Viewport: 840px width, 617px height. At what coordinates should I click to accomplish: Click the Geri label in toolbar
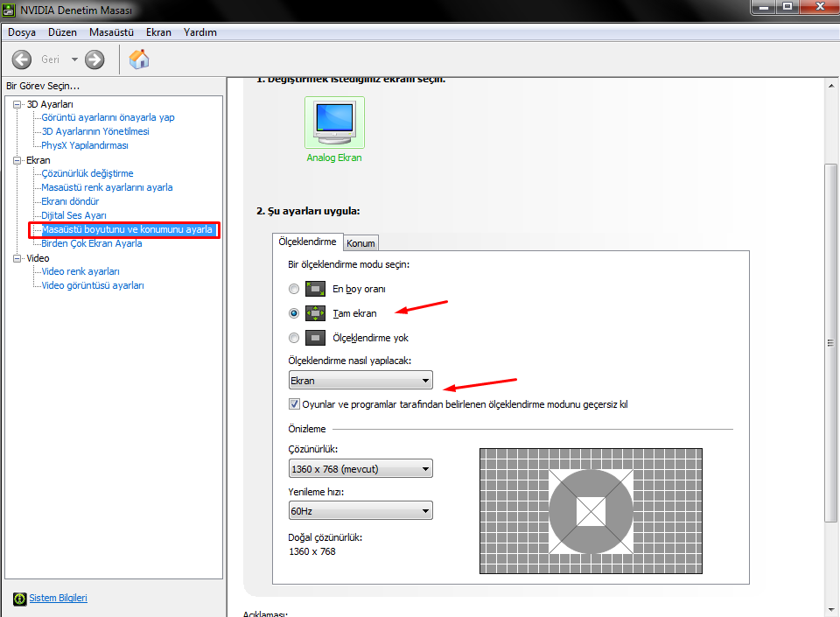point(51,60)
